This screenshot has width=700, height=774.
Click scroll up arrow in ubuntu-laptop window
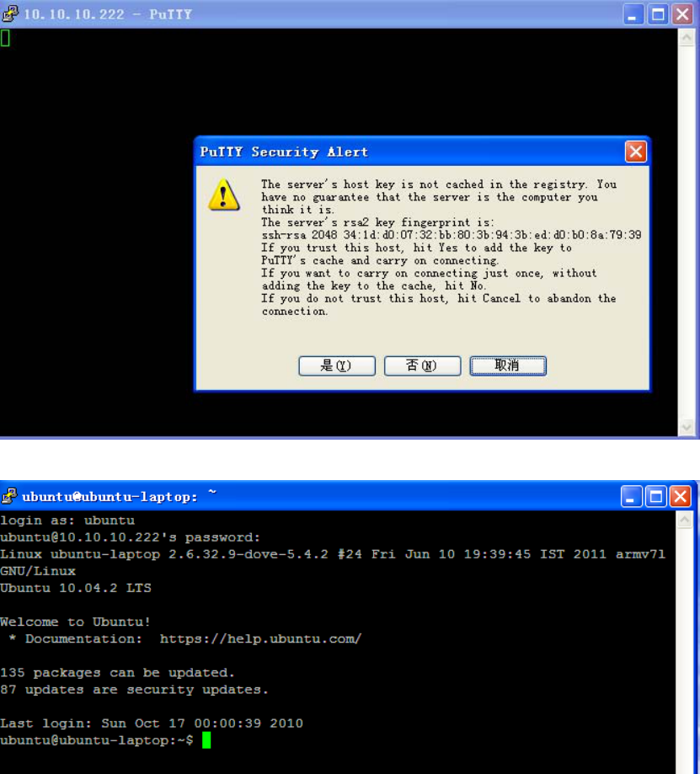tap(685, 520)
